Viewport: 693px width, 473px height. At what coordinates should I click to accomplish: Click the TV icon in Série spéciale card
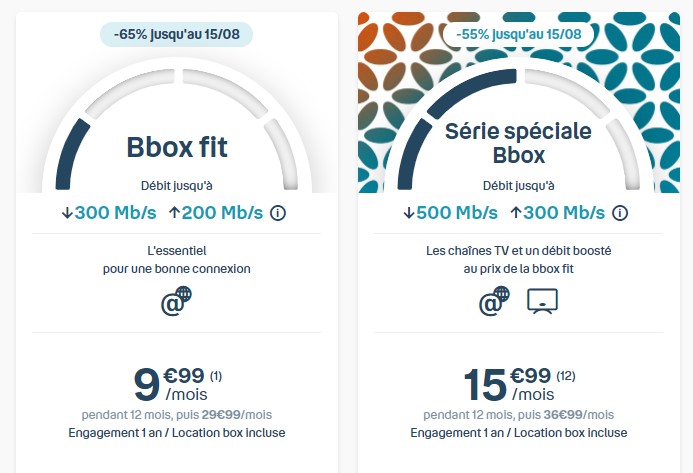click(542, 301)
